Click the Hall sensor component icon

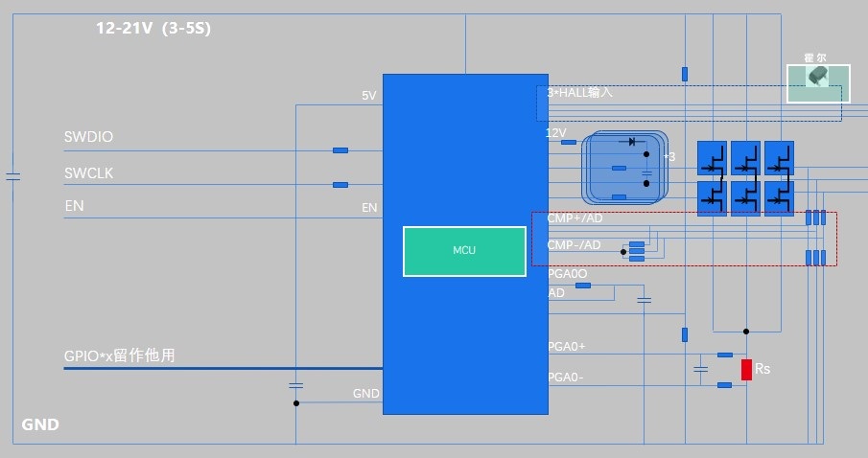(818, 77)
